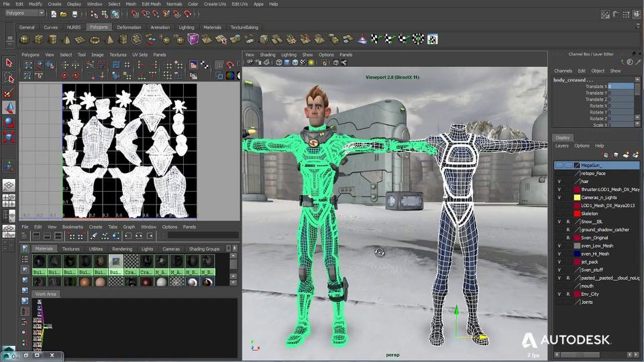The width and height of the screenshot is (644, 362).
Task: Open Bookmarks menu in Hypershade
Action: click(72, 227)
